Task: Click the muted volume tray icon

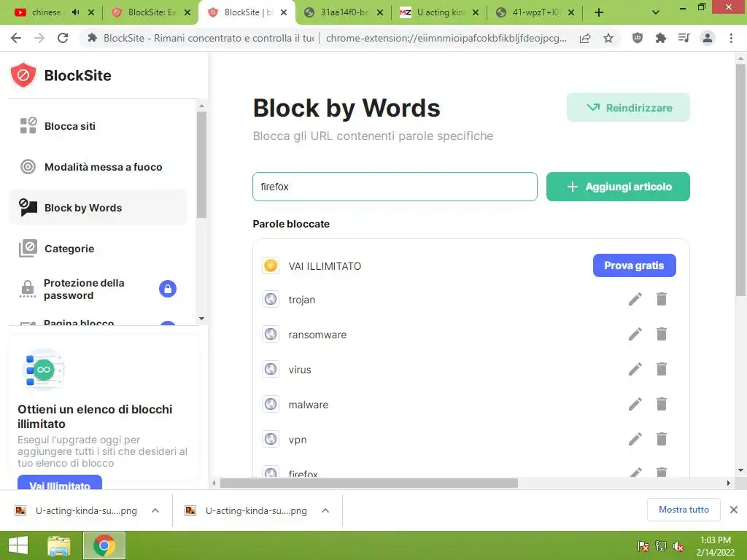Action: 678,546
